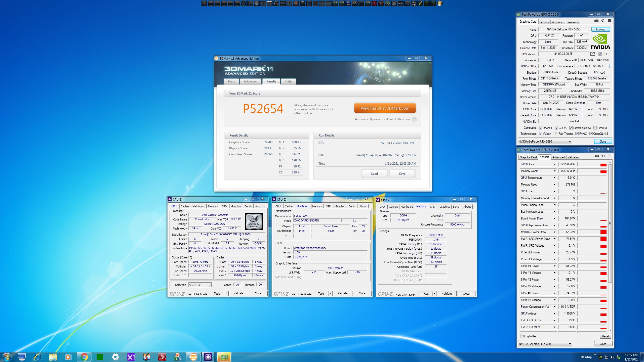Click the BIOS export share icon
The width and height of the screenshot is (644, 362).
coord(593,54)
